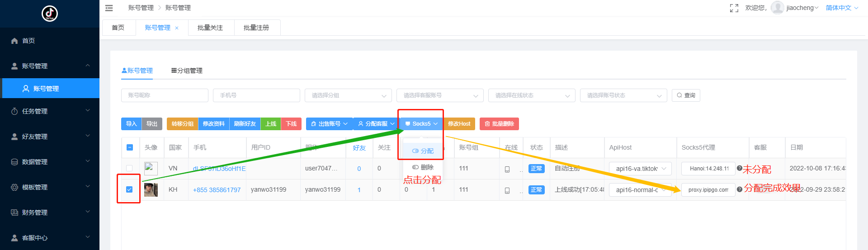This screenshot has width=868, height=250.
Task: Check the VN account row checkbox
Action: [129, 168]
